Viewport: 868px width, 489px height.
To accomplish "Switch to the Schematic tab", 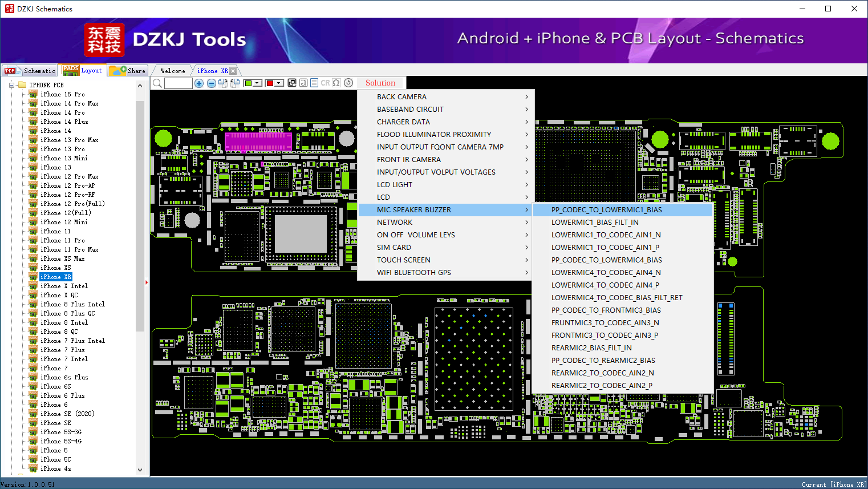I will pyautogui.click(x=30, y=71).
